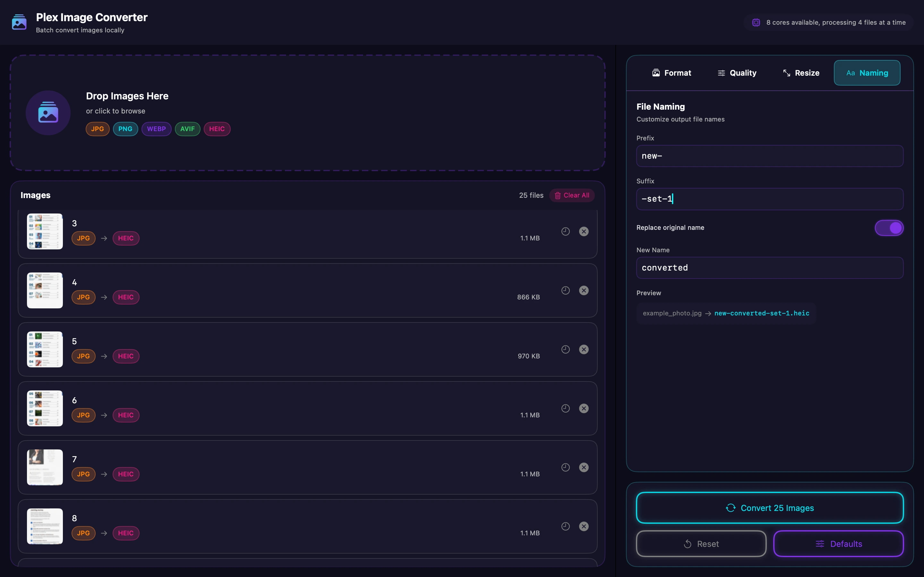The height and width of the screenshot is (577, 924).
Task: Click the Defaults button
Action: [838, 543]
